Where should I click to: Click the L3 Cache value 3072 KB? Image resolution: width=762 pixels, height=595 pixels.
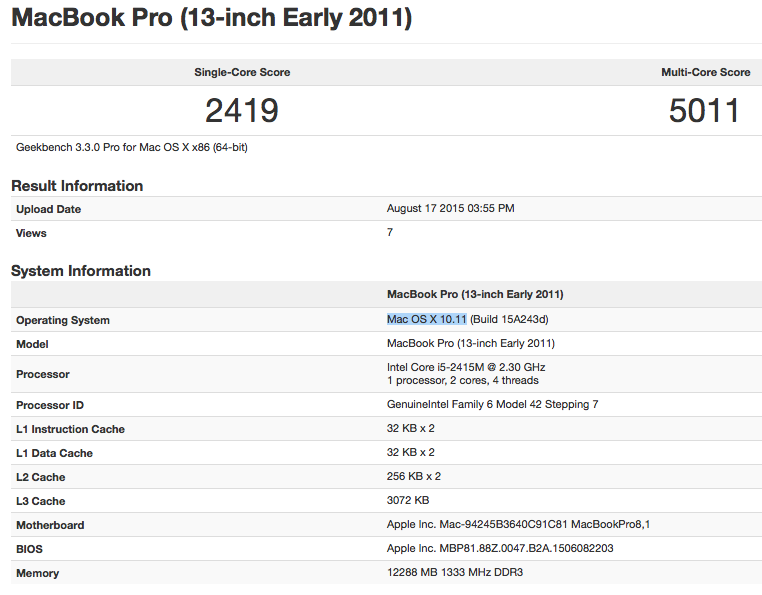[x=408, y=501]
